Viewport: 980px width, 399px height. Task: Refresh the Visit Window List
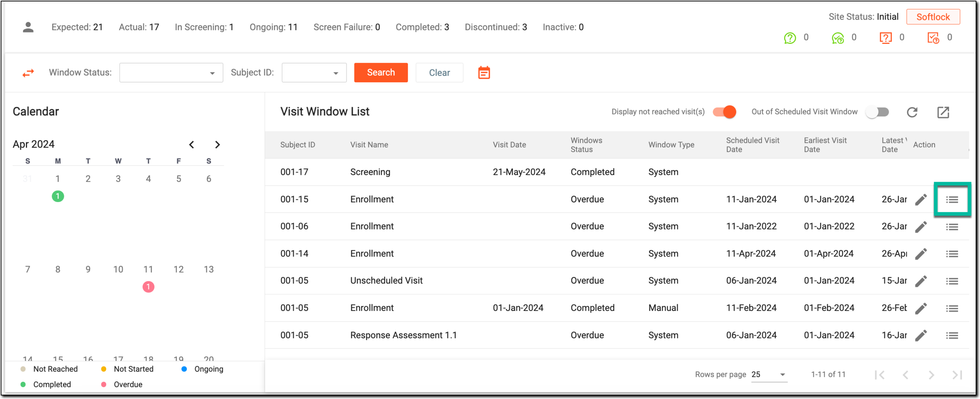(x=912, y=112)
